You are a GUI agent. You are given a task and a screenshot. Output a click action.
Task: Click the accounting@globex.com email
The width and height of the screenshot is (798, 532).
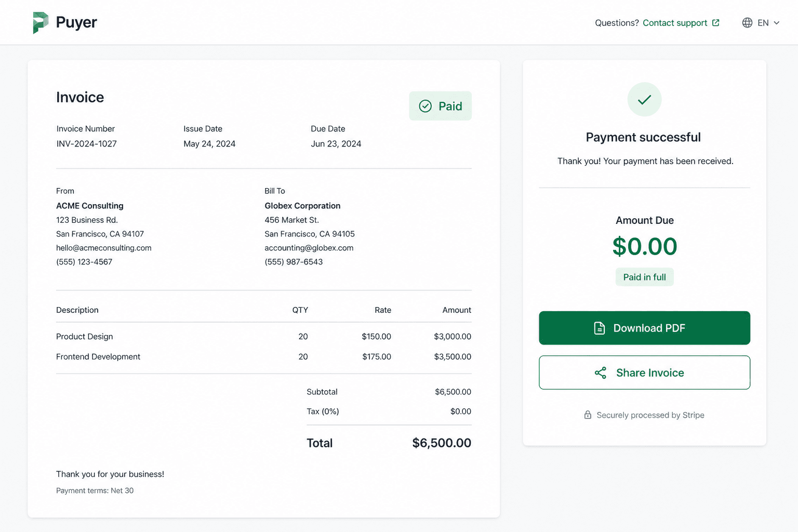pos(309,248)
